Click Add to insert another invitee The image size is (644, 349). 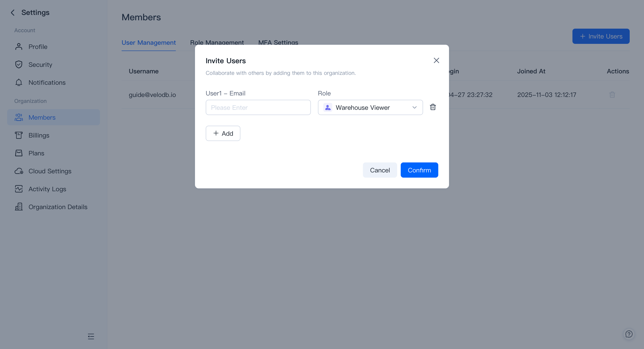tap(223, 133)
